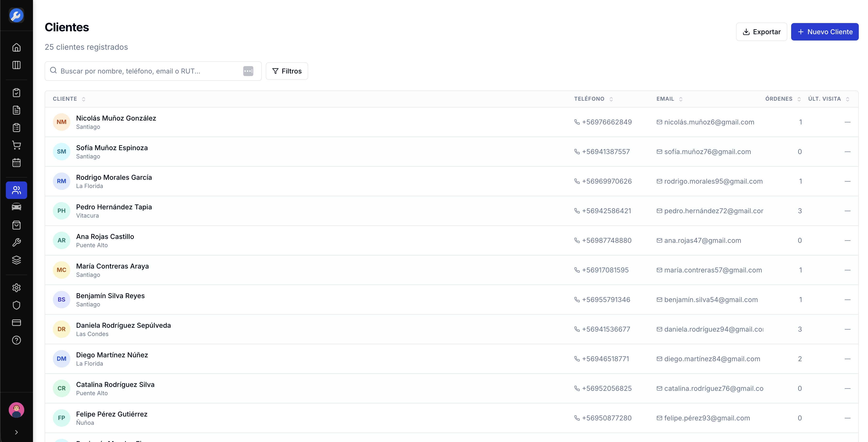Click the Nuevo Cliente button
The width and height of the screenshot is (868, 442).
pyautogui.click(x=825, y=32)
